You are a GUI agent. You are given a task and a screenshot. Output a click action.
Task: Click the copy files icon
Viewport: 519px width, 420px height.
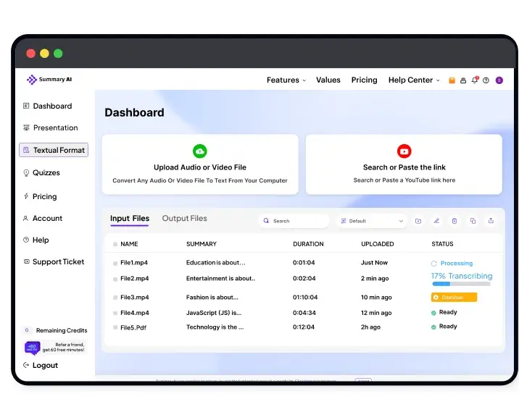(x=473, y=221)
